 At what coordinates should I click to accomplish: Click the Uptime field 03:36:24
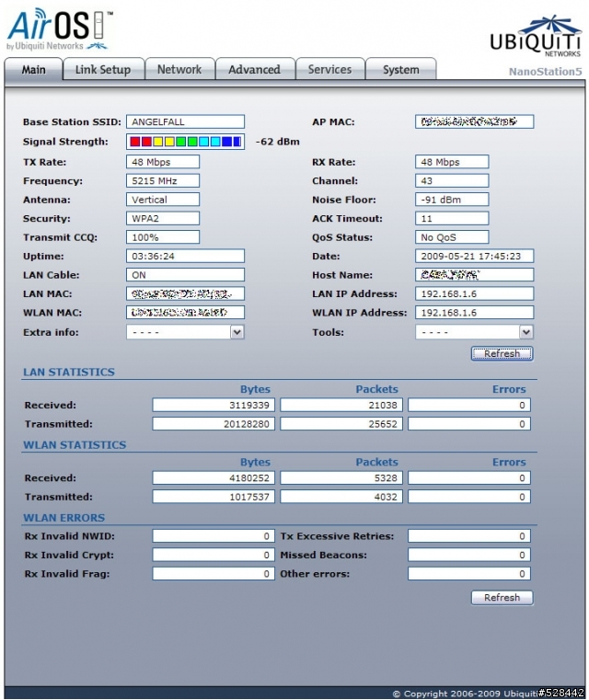(x=185, y=257)
